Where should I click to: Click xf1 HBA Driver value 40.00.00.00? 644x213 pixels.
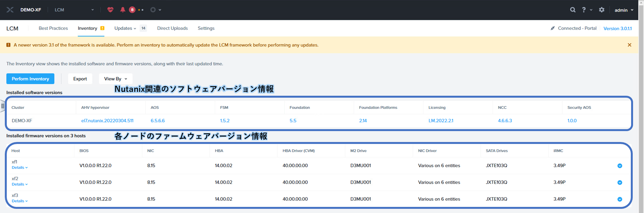295,165
